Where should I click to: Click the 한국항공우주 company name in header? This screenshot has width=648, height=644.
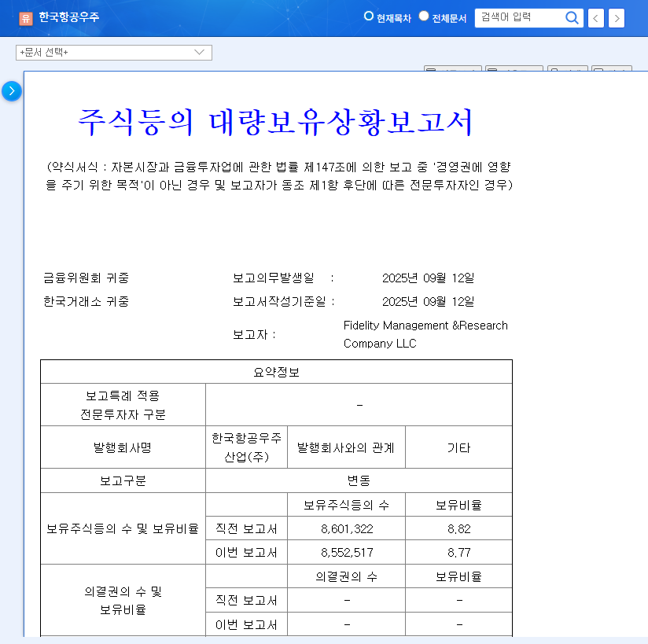click(69, 17)
